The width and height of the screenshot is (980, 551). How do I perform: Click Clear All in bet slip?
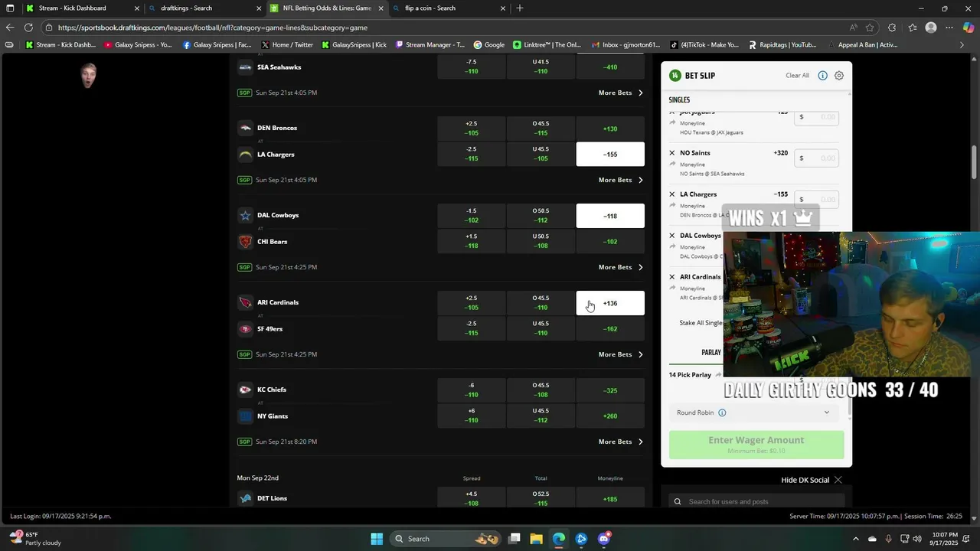(x=797, y=76)
